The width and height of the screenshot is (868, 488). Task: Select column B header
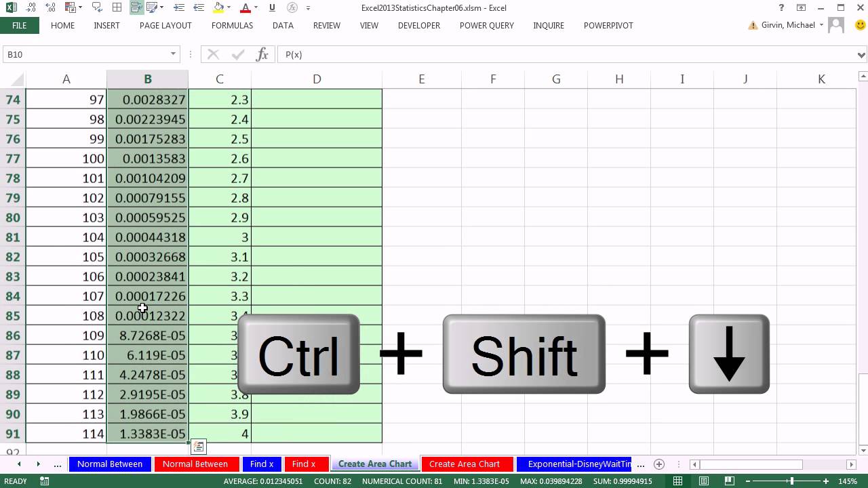147,79
